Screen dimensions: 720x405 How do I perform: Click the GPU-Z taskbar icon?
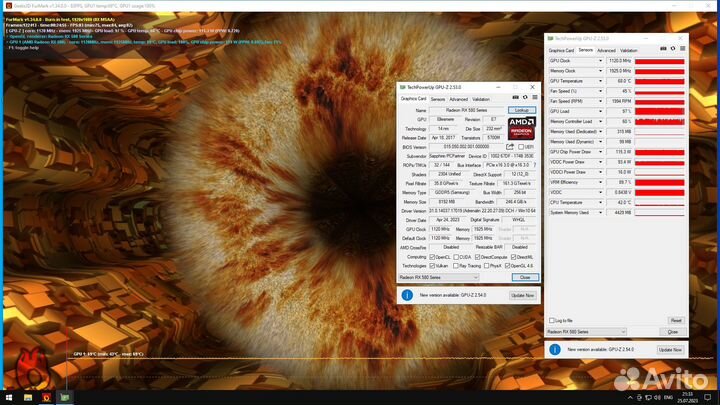[65, 397]
